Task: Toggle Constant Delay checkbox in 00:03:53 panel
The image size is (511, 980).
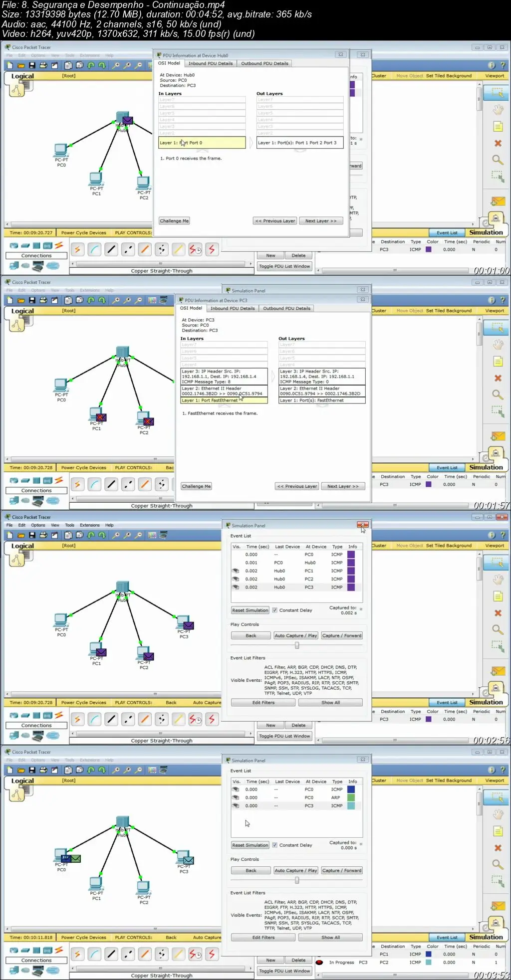Action: click(x=274, y=845)
